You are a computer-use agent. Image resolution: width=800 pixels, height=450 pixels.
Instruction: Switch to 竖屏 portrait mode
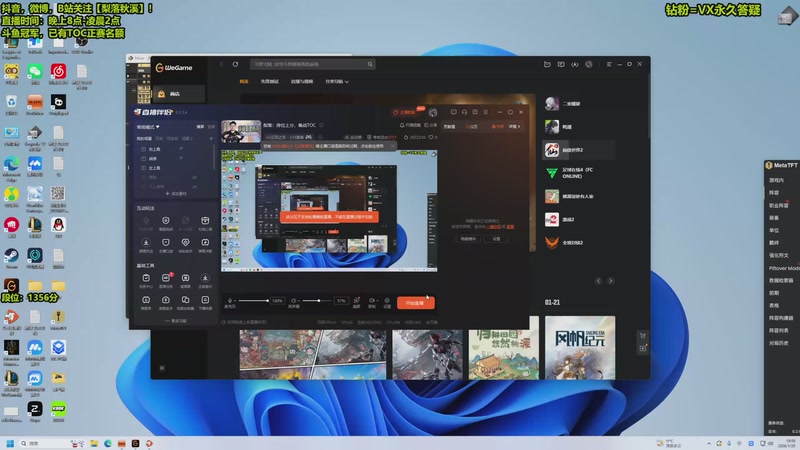211,127
